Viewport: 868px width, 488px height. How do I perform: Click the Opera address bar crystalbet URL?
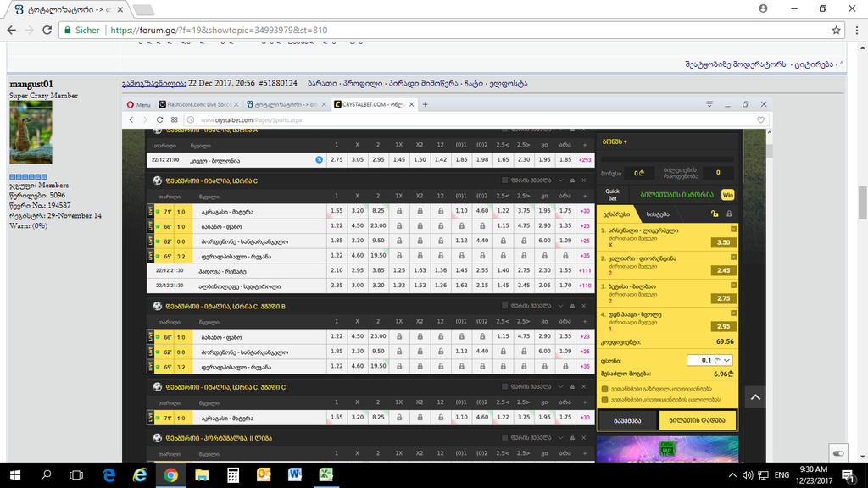pyautogui.click(x=251, y=120)
